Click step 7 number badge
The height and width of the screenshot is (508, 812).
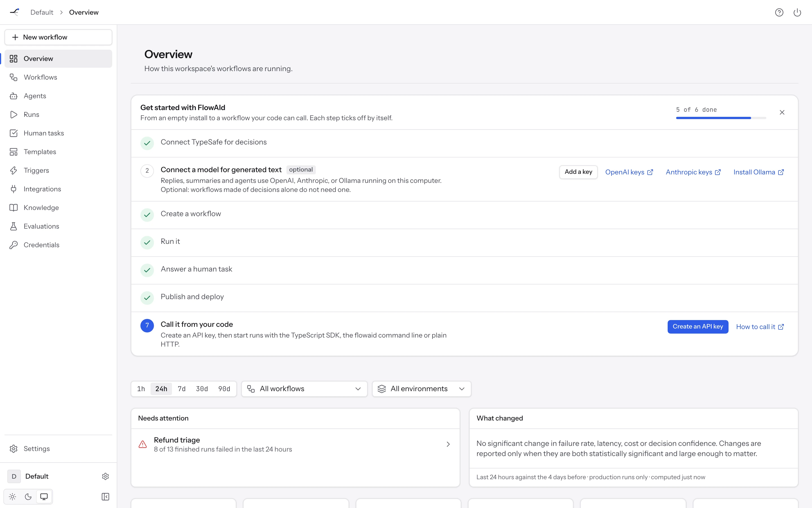(147, 326)
